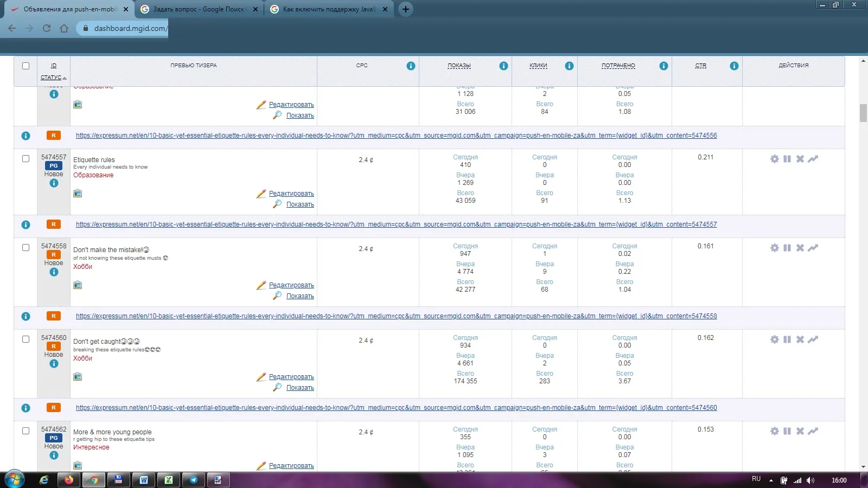Open image thumbnail icon for Don't make the mistake teaser
The height and width of the screenshot is (488, 868).
(78, 285)
